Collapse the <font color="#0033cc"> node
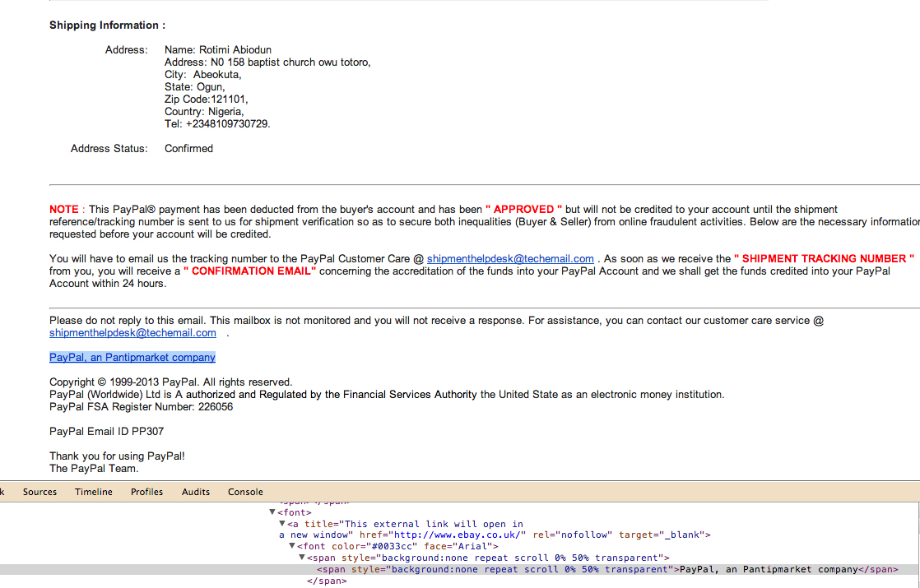This screenshot has width=920, height=588. coord(292,546)
